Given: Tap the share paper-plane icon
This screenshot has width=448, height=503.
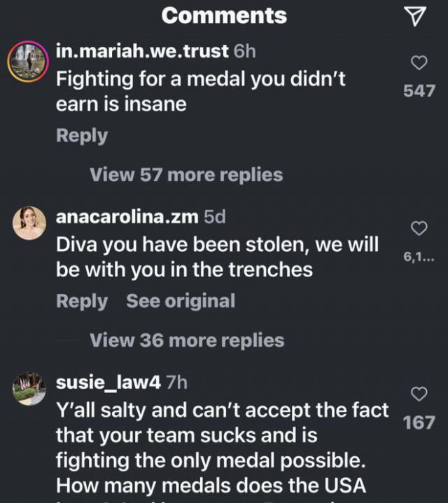Looking at the screenshot, I should 416,17.
